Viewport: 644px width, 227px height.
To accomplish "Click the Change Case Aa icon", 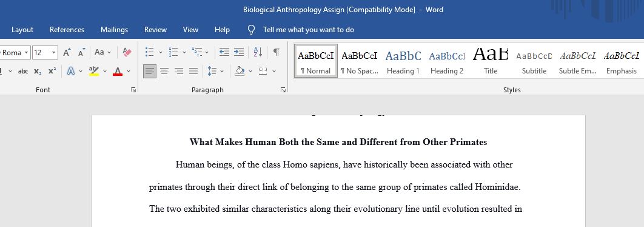I will pyautogui.click(x=99, y=52).
